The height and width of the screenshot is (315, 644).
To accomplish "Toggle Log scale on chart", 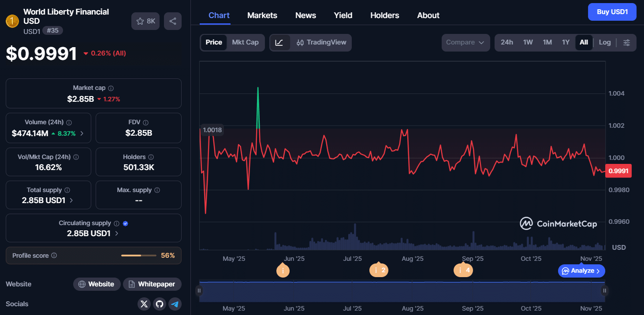I will [605, 43].
